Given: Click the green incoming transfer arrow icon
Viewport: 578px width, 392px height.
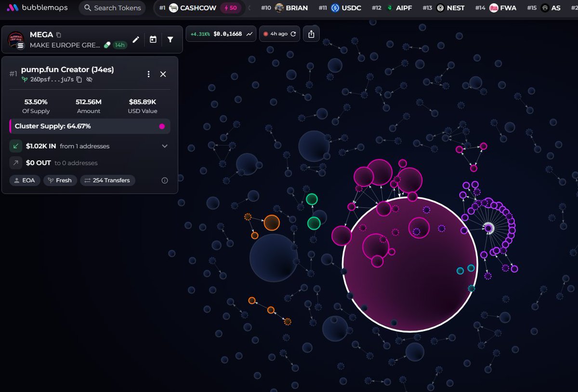Looking at the screenshot, I should pos(15,146).
